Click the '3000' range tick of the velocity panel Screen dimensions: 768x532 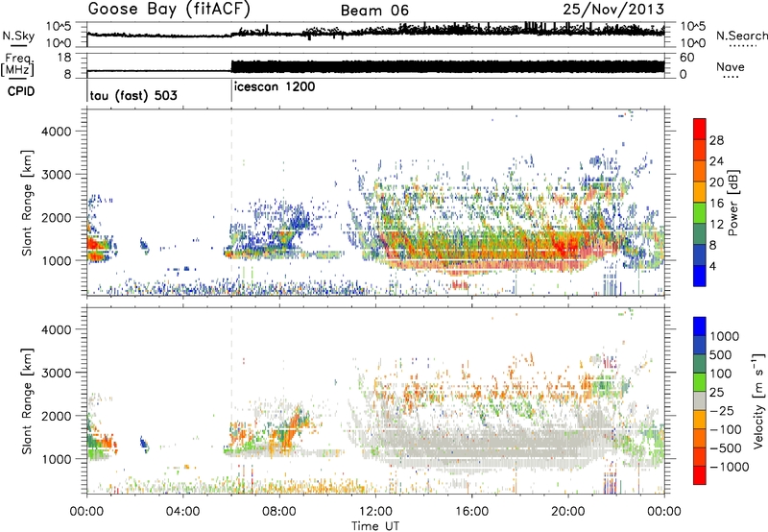pos(56,373)
